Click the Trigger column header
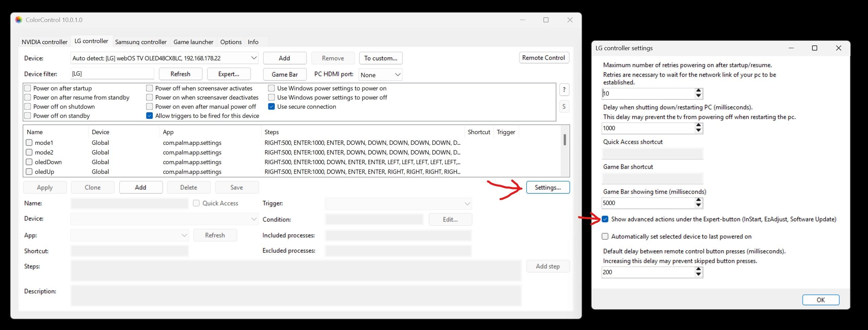The image size is (868, 330). 506,132
